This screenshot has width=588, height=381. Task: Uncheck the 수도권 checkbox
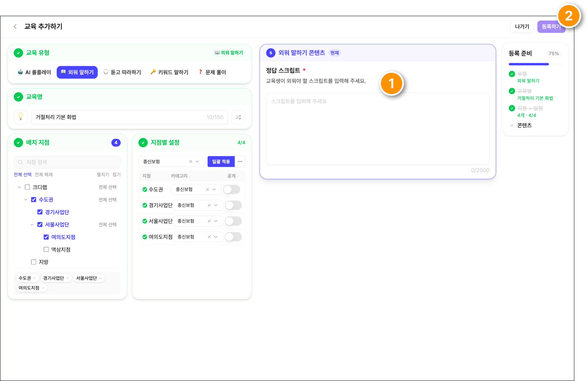point(34,199)
